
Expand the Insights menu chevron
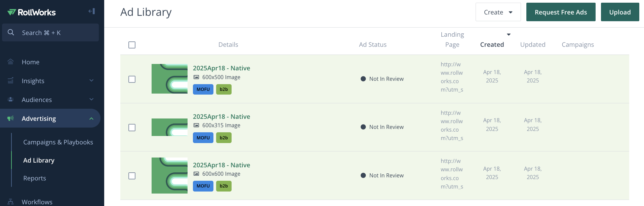[91, 80]
